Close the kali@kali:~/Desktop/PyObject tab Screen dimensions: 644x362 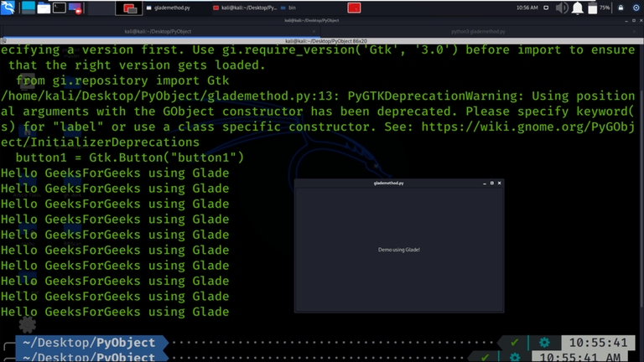(x=314, y=32)
